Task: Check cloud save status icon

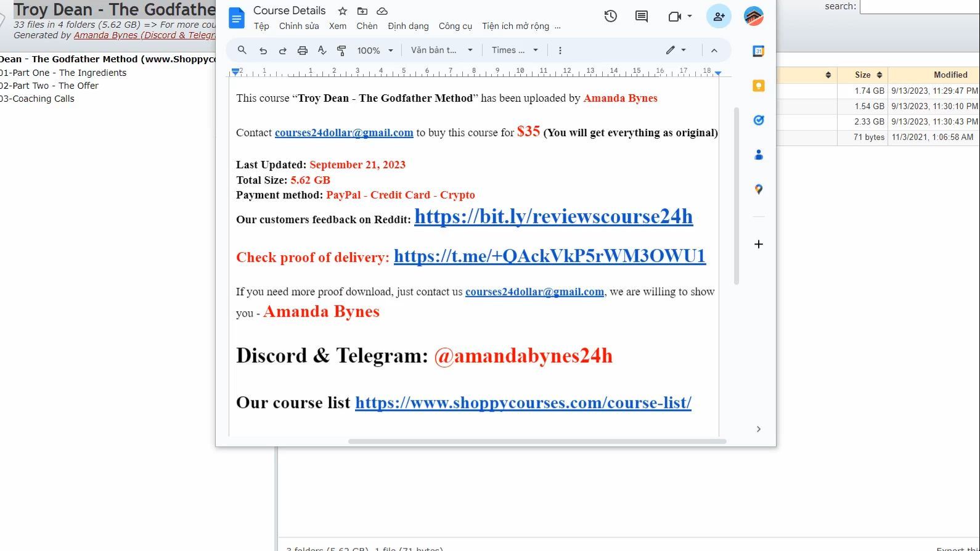Action: pos(382,11)
